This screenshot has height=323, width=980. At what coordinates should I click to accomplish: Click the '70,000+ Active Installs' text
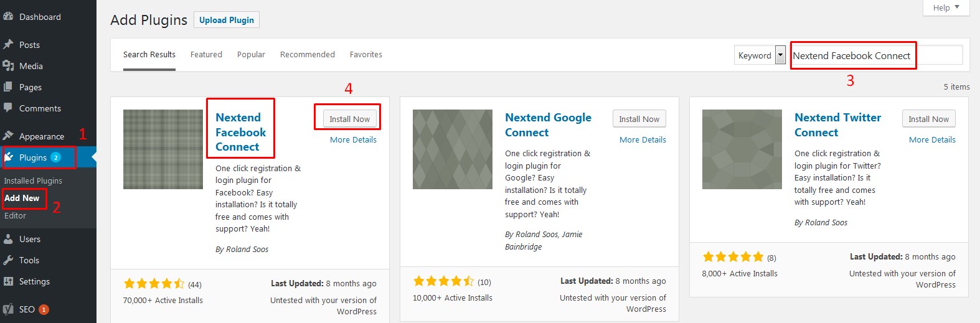pyautogui.click(x=163, y=300)
